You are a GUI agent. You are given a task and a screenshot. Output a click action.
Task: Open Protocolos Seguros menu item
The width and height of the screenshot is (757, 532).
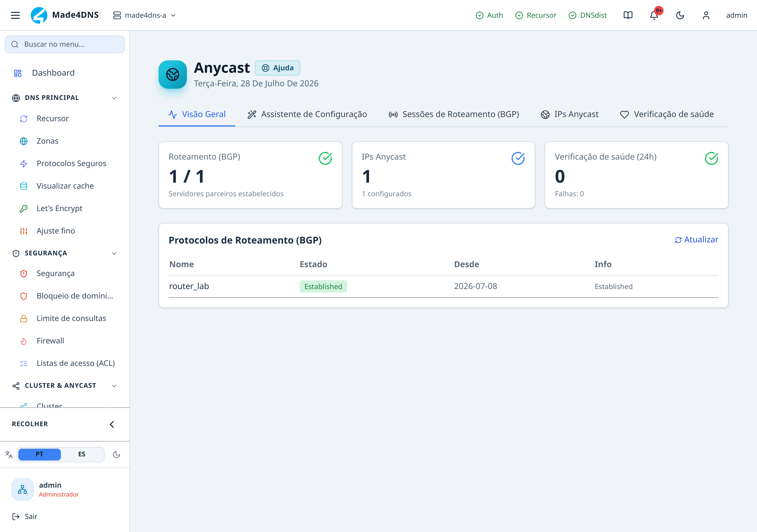point(71,164)
